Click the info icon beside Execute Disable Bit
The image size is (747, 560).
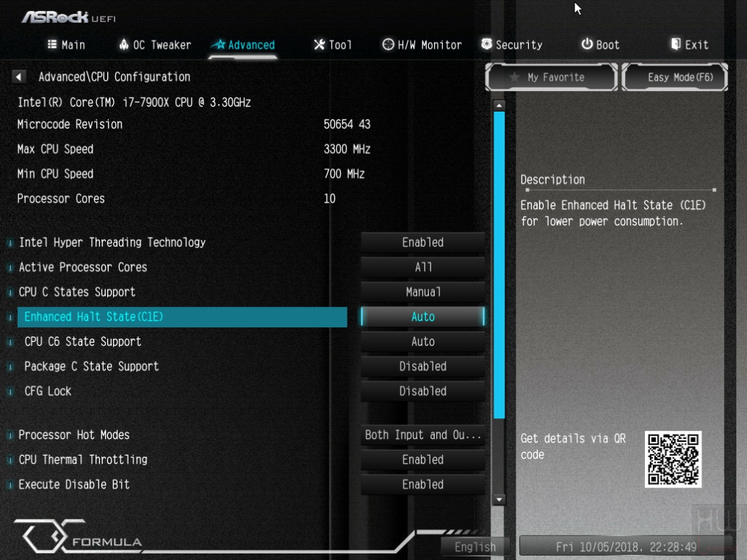[10, 484]
